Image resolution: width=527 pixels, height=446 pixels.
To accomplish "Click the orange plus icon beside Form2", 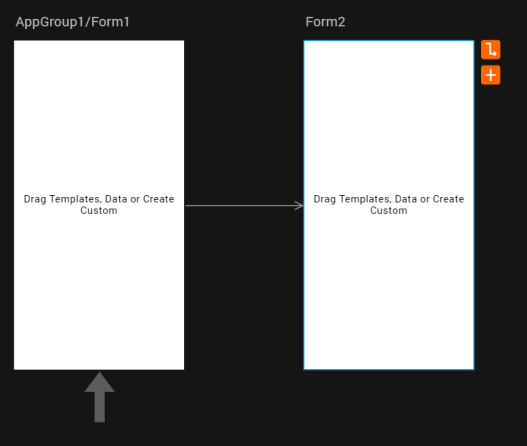I will pyautogui.click(x=490, y=75).
